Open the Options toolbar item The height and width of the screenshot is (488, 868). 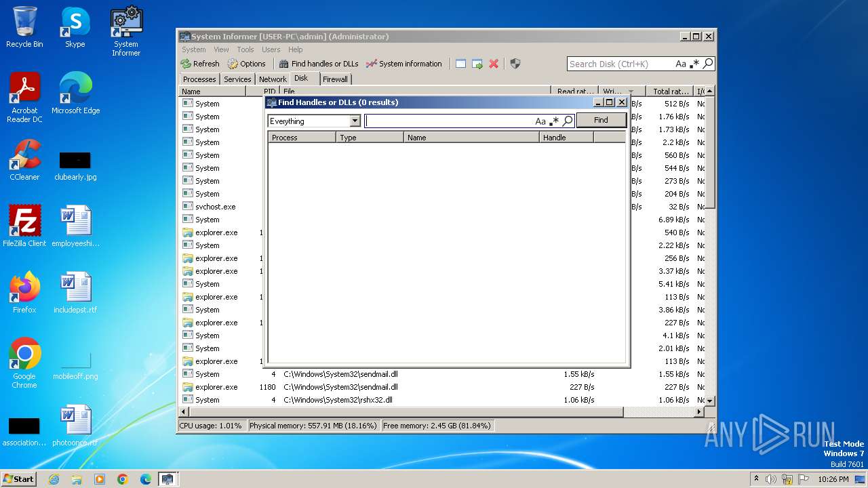pos(246,64)
